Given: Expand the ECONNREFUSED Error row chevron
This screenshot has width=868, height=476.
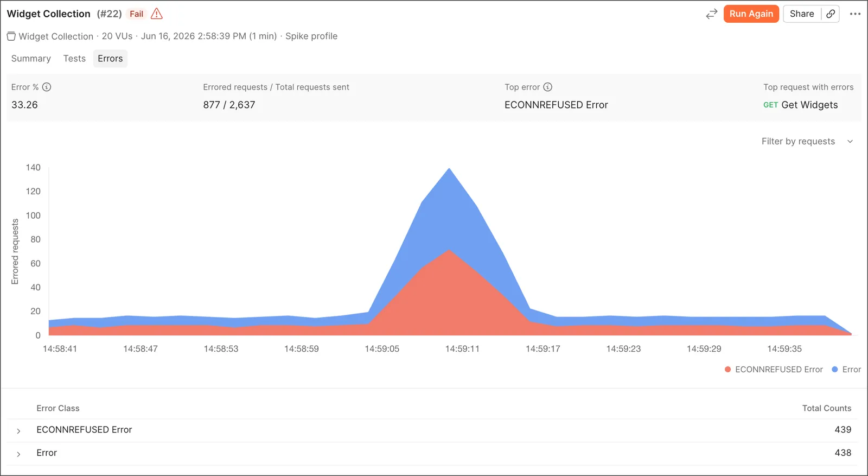Looking at the screenshot, I should click(x=18, y=431).
